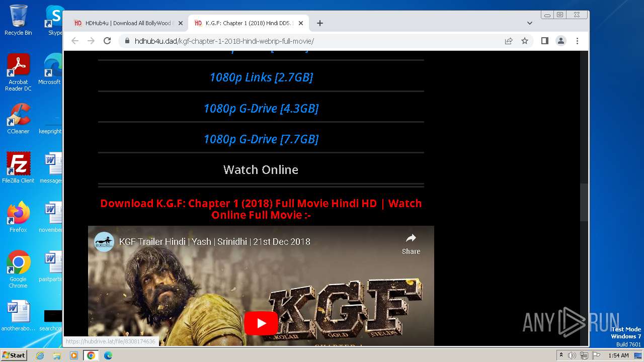The width and height of the screenshot is (644, 362).
Task: Open Google Chrome desktop icon
Action: (x=18, y=269)
